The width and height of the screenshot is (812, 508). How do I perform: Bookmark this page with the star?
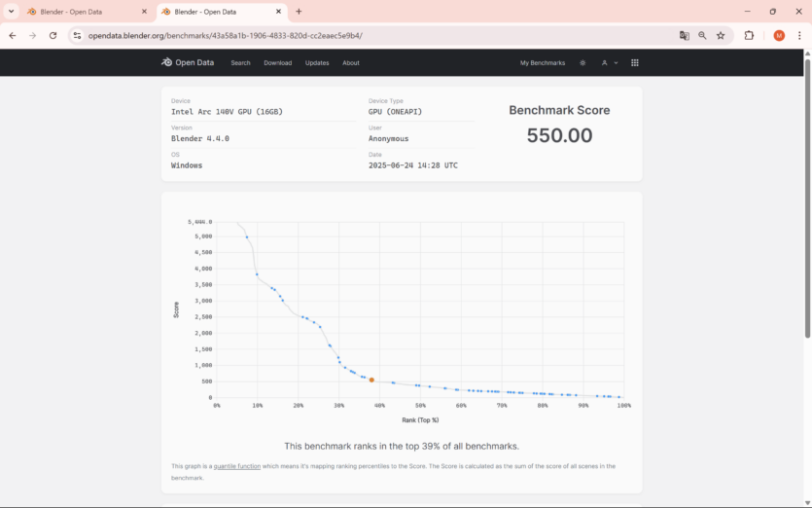point(721,36)
